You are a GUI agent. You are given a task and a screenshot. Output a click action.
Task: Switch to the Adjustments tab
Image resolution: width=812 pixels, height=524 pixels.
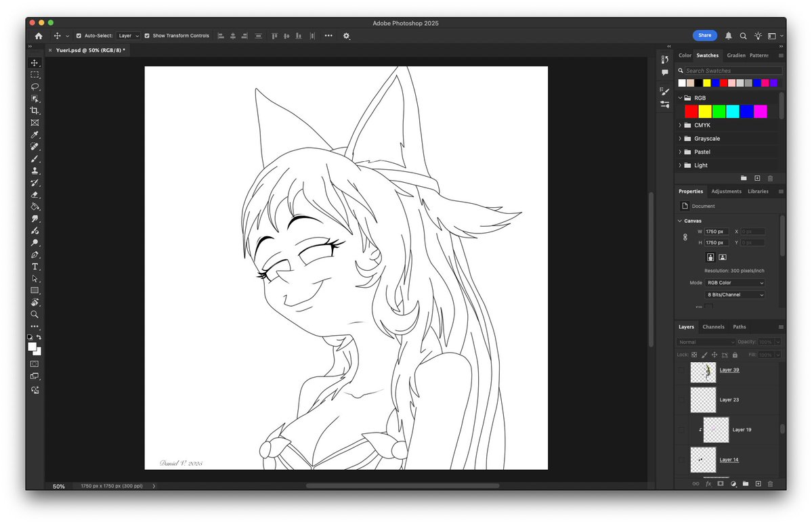pos(726,192)
